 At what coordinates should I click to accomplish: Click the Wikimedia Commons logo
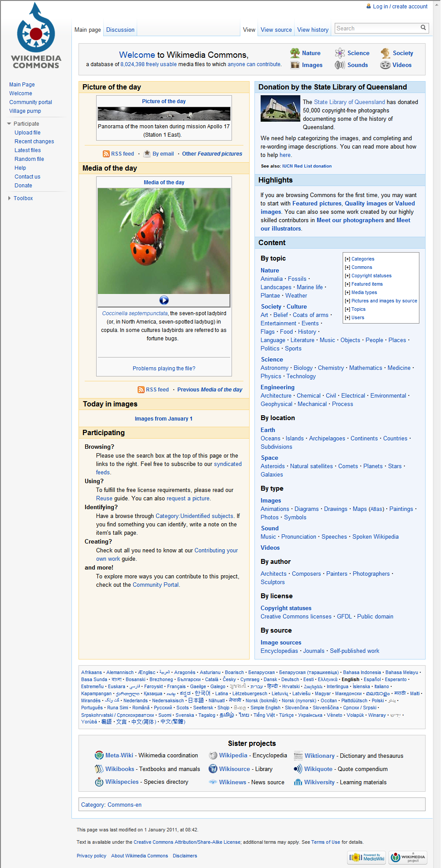pos(36,36)
